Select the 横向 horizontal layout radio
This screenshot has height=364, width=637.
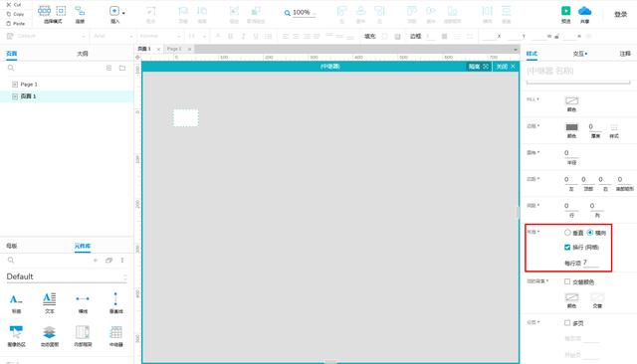click(590, 233)
